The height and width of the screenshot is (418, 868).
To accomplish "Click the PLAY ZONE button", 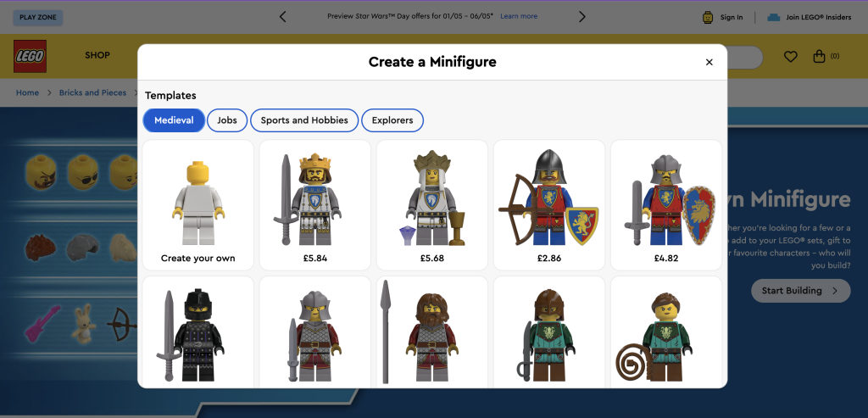I will click(38, 17).
